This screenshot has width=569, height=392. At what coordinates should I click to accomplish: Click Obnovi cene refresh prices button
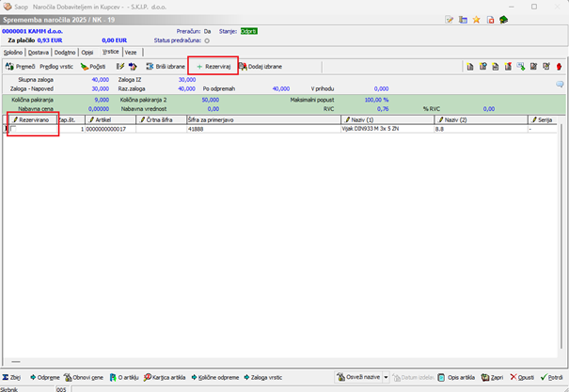click(x=84, y=378)
